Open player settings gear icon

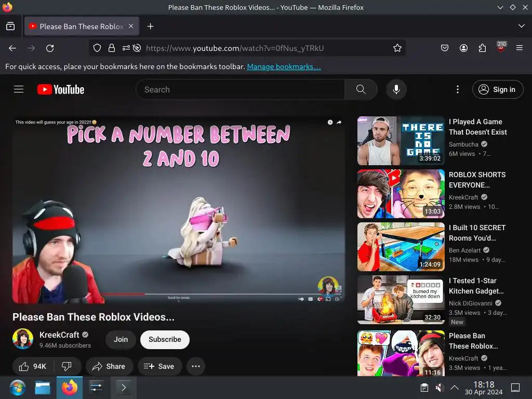click(320, 299)
